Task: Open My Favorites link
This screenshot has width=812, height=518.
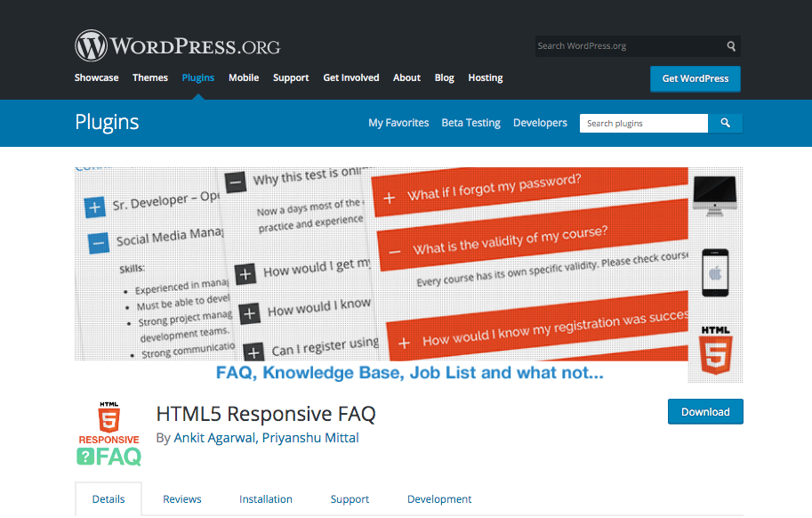Action: click(x=398, y=123)
